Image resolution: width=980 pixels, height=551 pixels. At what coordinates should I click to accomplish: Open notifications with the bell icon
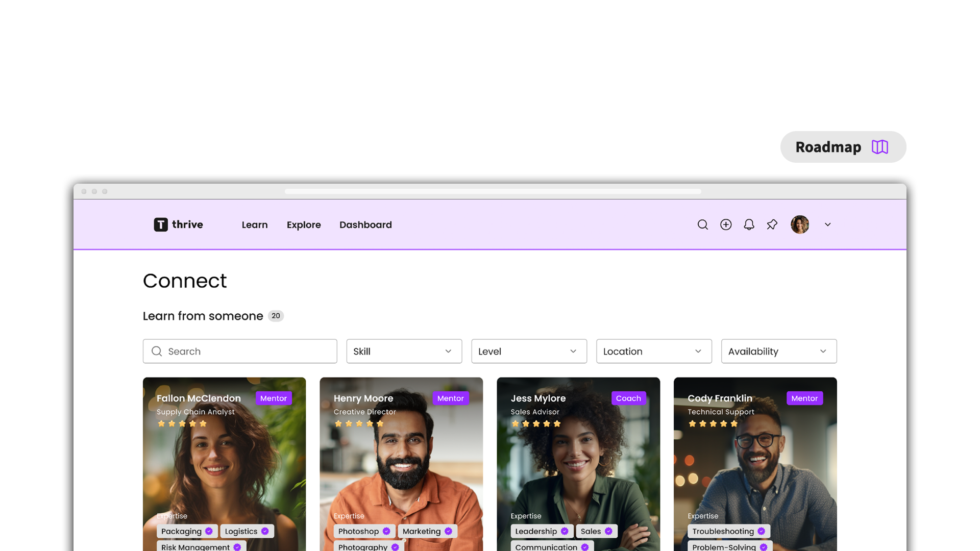(749, 224)
